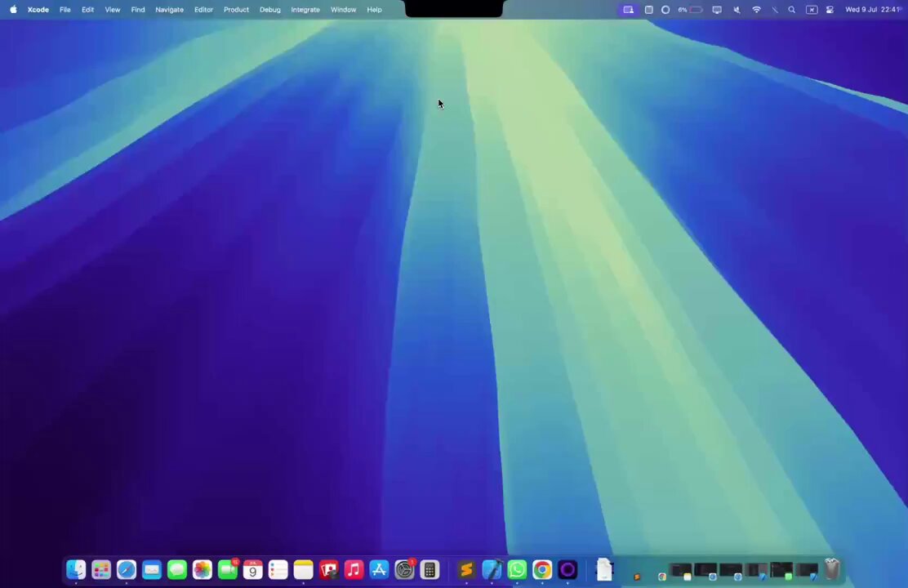908x588 pixels.
Task: Open Sublime Text from the Dock
Action: click(466, 569)
